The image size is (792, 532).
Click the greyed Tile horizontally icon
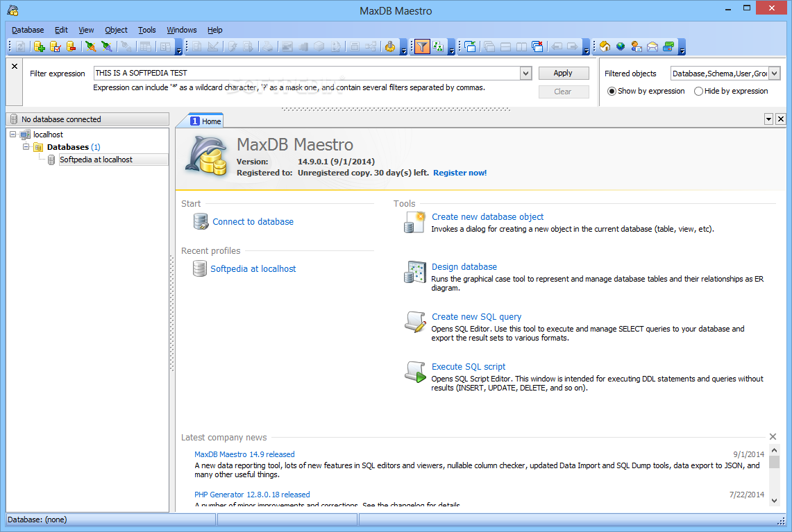[505, 47]
